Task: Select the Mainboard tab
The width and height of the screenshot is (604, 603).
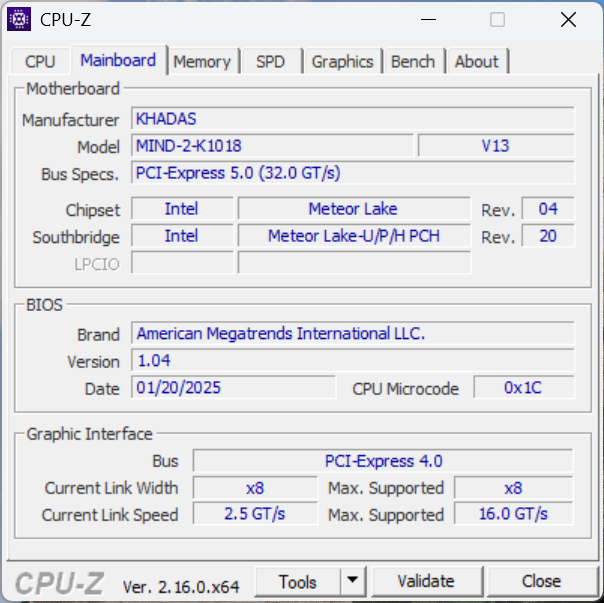Action: [x=118, y=60]
